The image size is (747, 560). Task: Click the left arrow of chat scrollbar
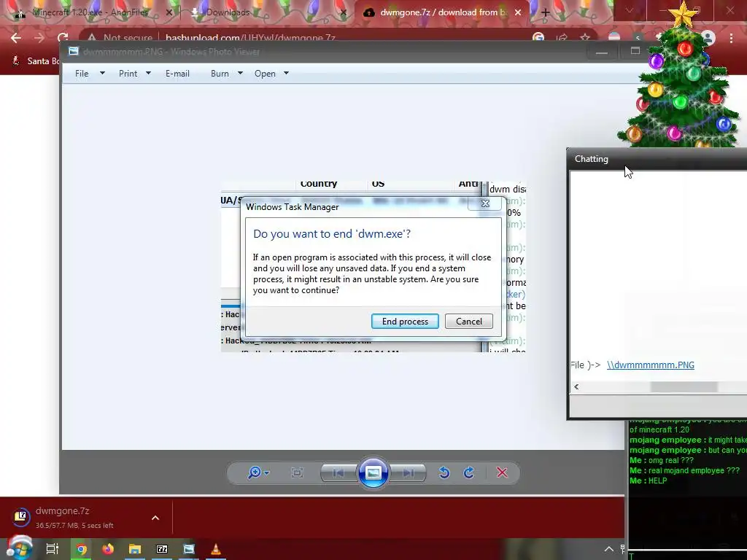(576, 386)
